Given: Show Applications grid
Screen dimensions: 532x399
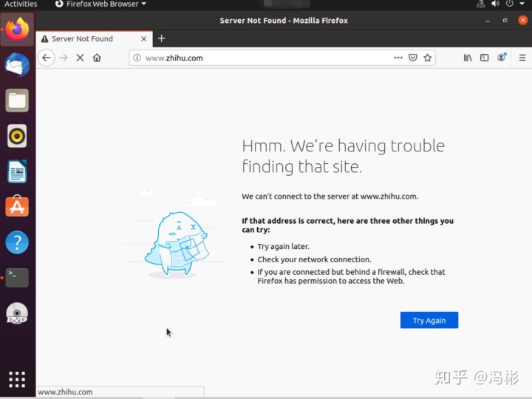Looking at the screenshot, I should tap(17, 379).
